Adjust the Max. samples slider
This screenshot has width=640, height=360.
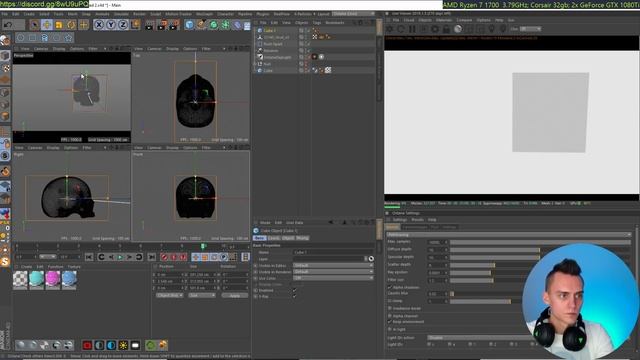click(540, 242)
